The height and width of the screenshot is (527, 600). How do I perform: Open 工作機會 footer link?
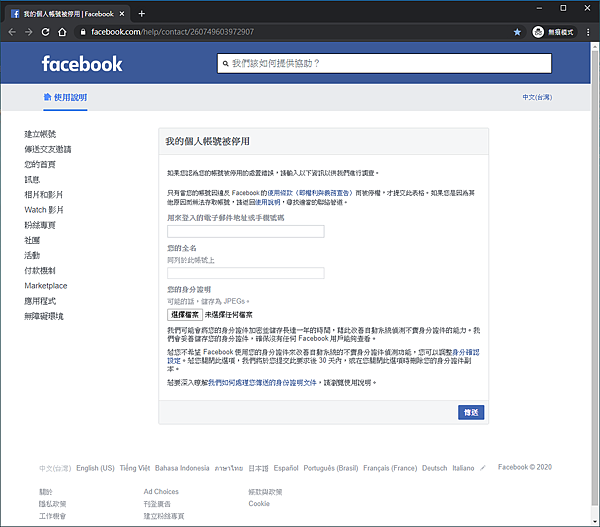coord(52,516)
